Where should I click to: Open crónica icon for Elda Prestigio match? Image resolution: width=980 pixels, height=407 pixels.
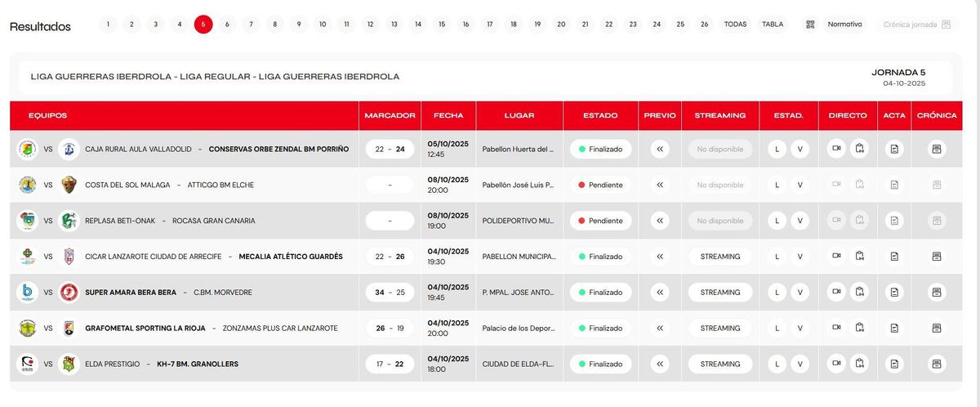[937, 365]
